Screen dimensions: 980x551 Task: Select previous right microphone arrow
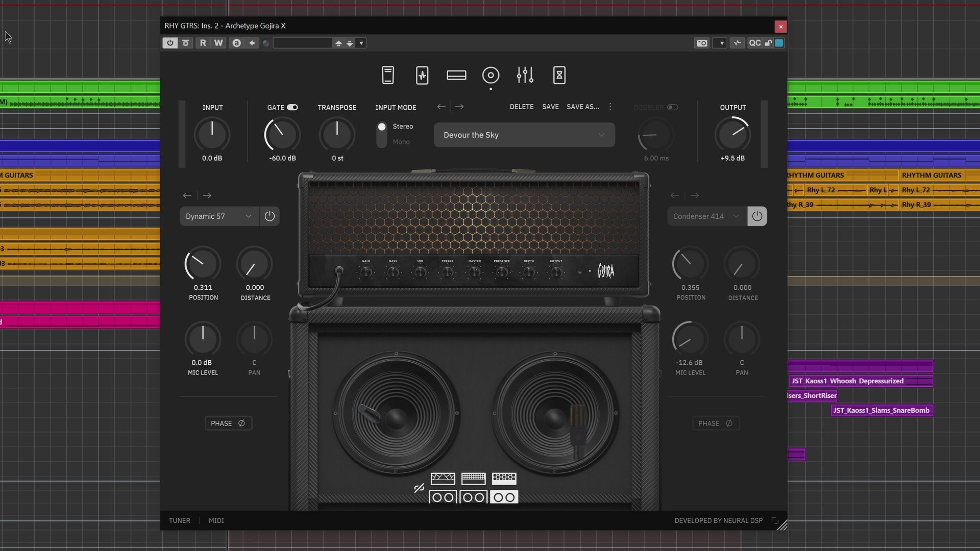pos(675,195)
